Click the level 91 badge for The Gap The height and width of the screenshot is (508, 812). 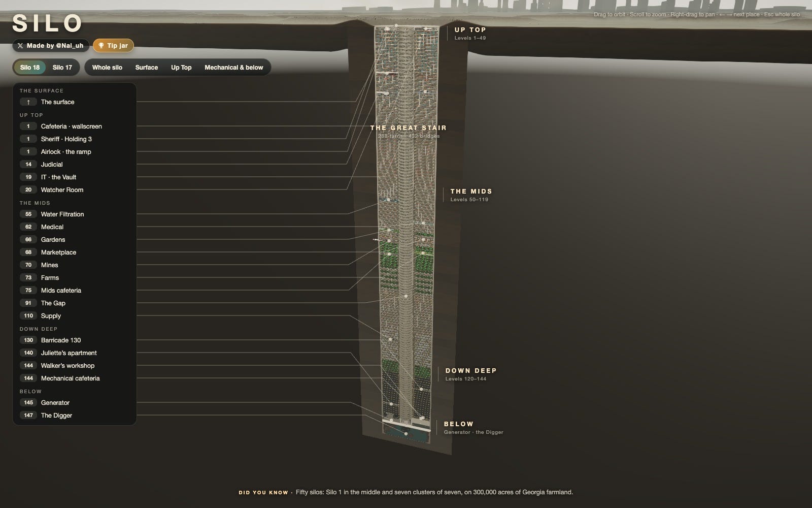point(28,303)
